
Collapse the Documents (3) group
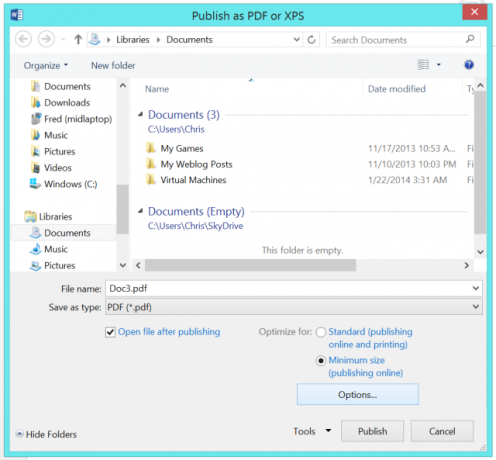pyautogui.click(x=141, y=114)
